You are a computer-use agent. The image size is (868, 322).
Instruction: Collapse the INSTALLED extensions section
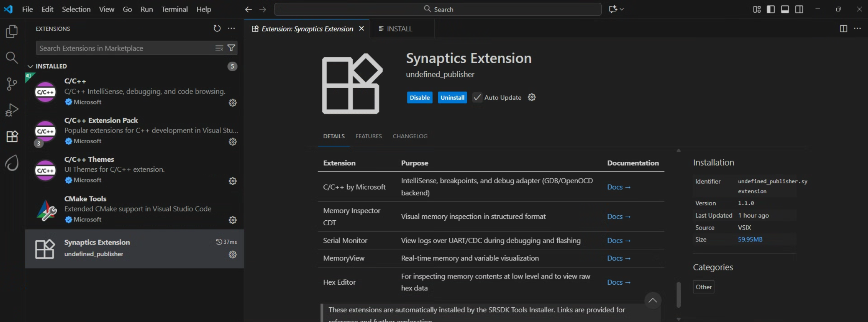[x=30, y=66]
